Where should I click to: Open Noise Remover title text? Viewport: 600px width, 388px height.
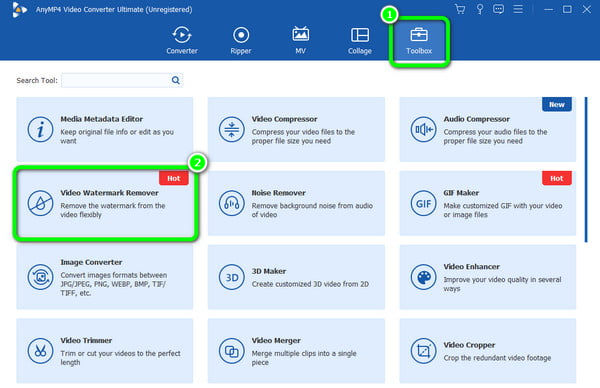point(279,193)
